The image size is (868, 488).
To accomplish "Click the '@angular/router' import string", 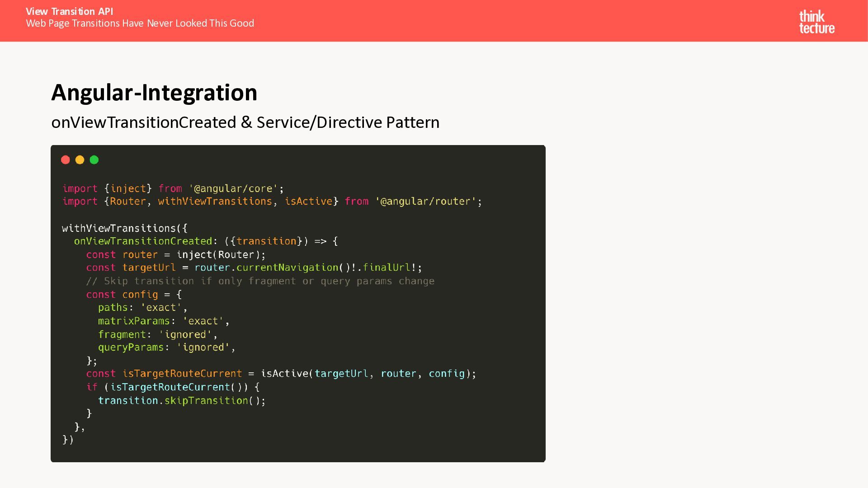I will click(x=425, y=202).
